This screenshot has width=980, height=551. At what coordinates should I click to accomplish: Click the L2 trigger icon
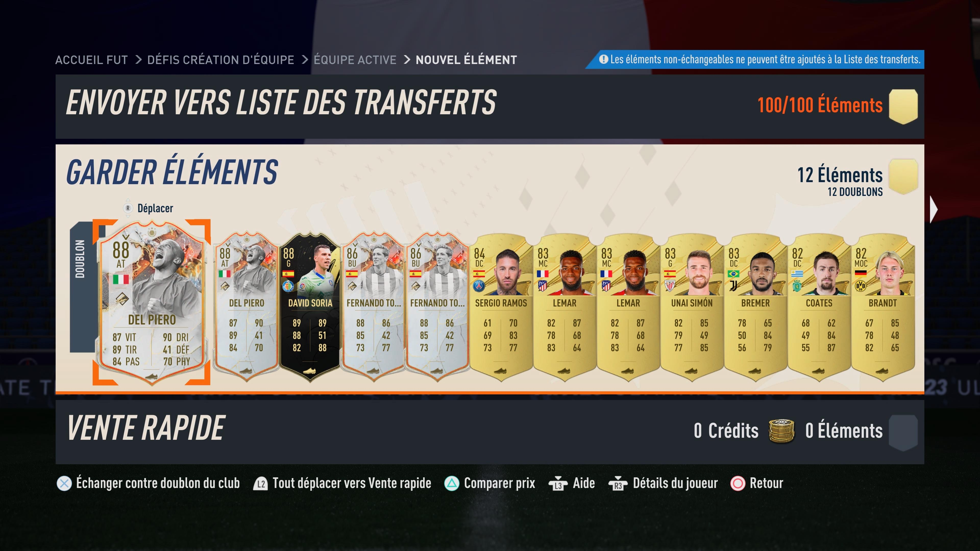(261, 484)
